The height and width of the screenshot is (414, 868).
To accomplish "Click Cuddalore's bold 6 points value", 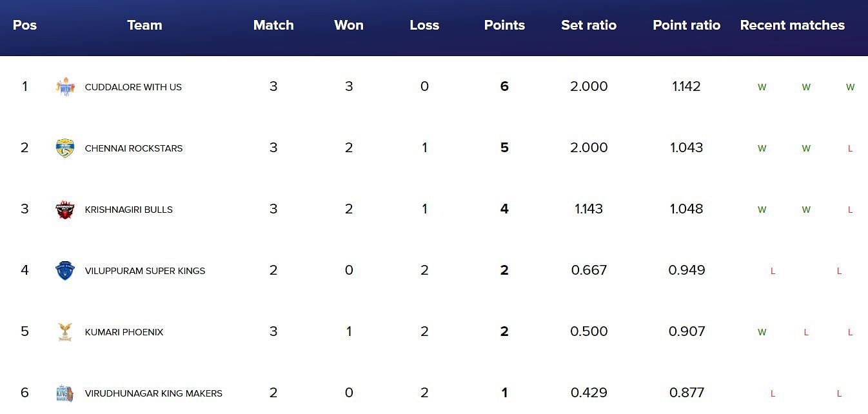I will click(504, 86).
